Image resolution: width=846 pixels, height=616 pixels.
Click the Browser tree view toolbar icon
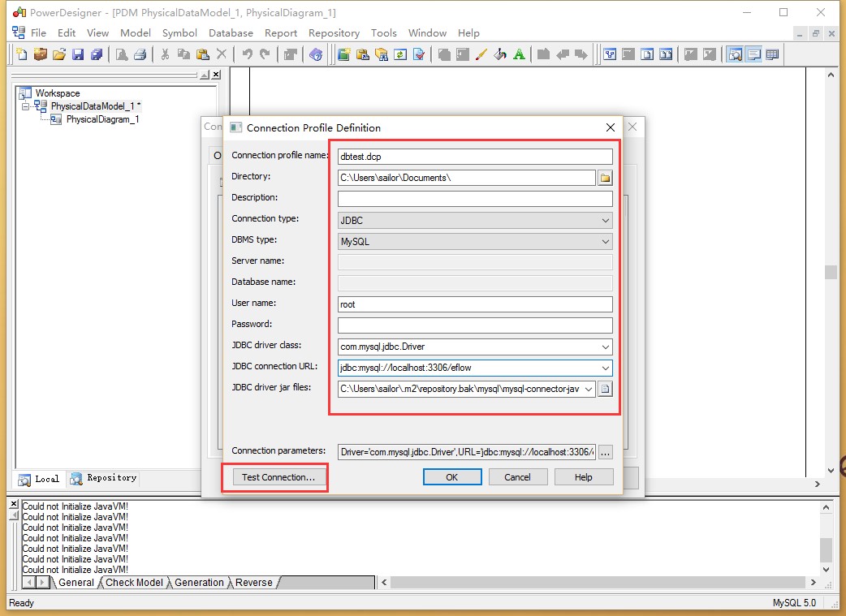(610, 54)
